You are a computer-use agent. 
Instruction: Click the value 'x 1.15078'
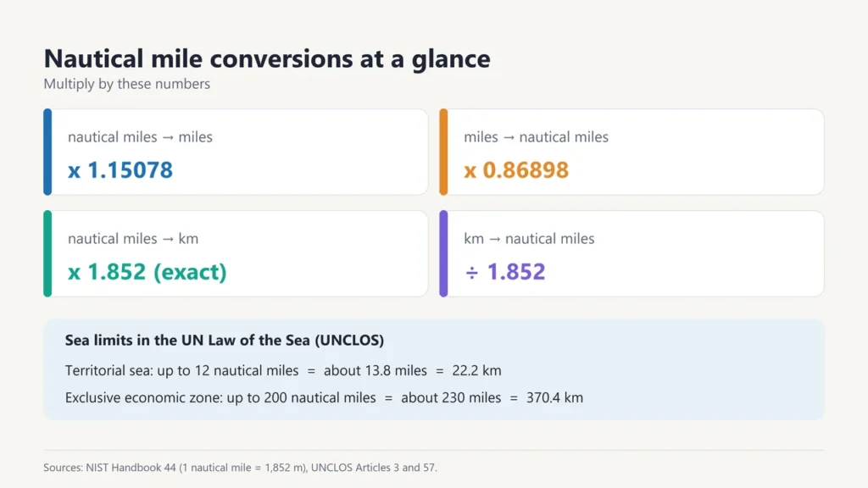click(120, 169)
